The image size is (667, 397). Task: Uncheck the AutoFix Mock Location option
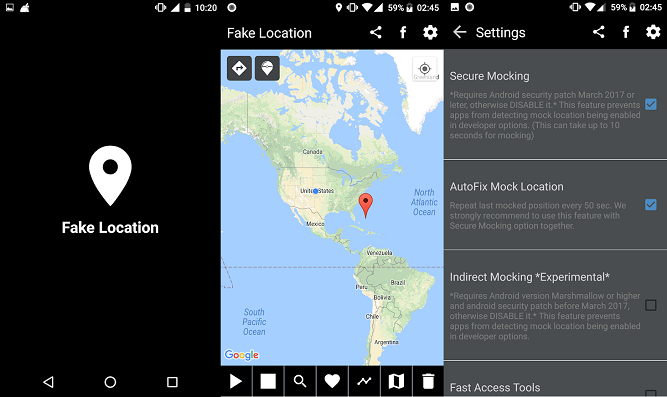click(650, 205)
